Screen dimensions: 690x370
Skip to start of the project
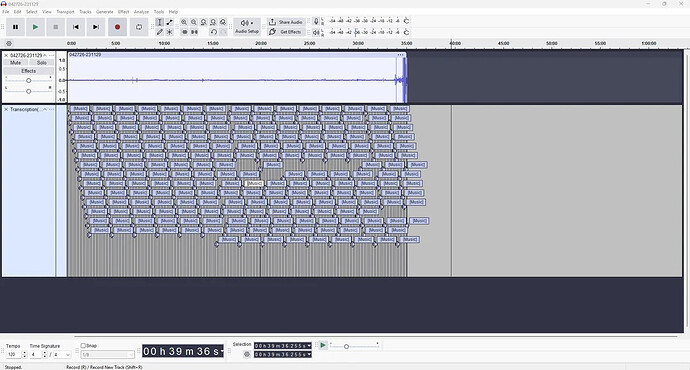tap(76, 27)
